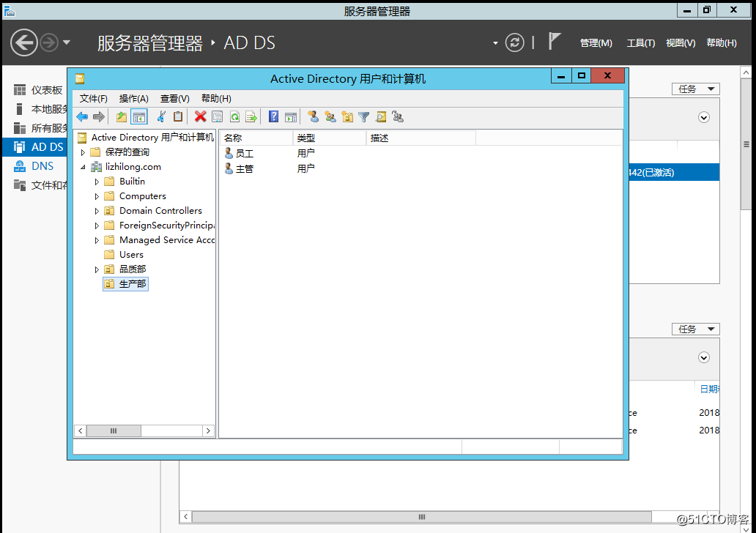Expand Managed Service Accounts node

click(x=97, y=240)
